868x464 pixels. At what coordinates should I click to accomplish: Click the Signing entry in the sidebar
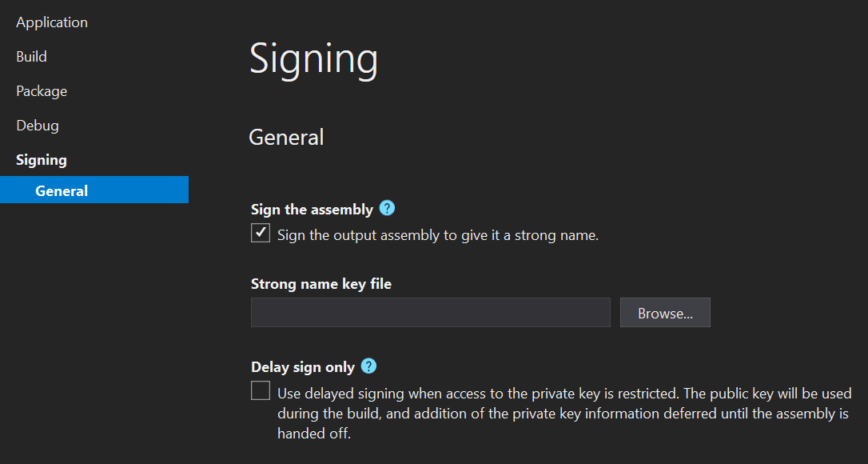pos(41,159)
